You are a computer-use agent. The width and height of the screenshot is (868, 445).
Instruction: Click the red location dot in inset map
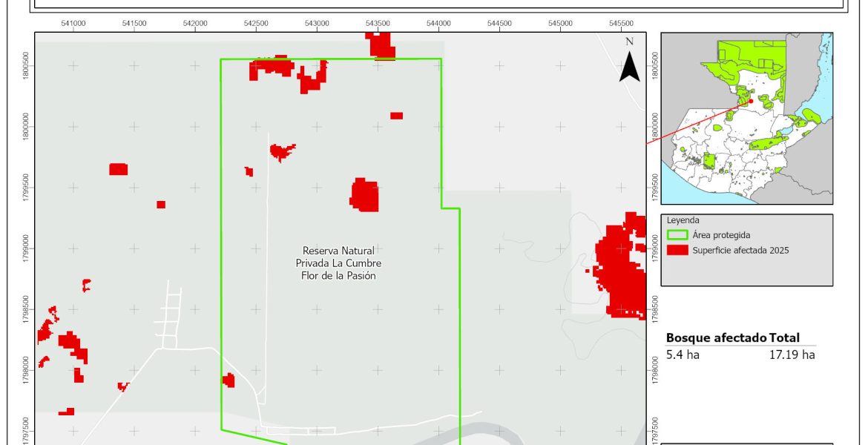pos(751,101)
